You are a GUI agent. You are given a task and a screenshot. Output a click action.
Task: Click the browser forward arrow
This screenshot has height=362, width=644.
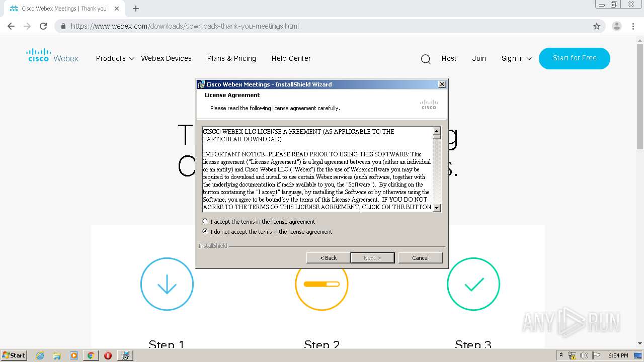(x=27, y=26)
